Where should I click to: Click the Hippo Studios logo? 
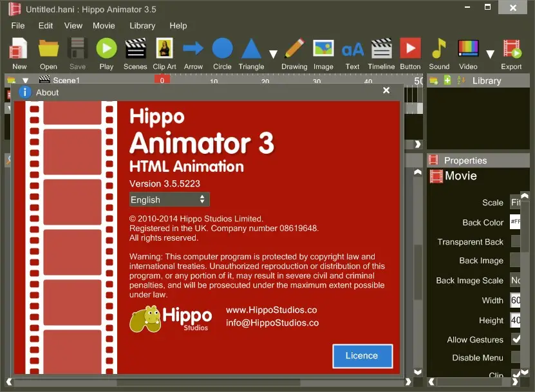(171, 319)
